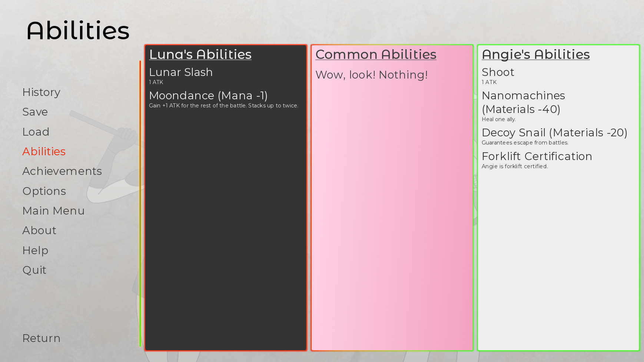Choose Decoy Snail (Materials -20) ability
644x362 pixels.
click(x=554, y=133)
